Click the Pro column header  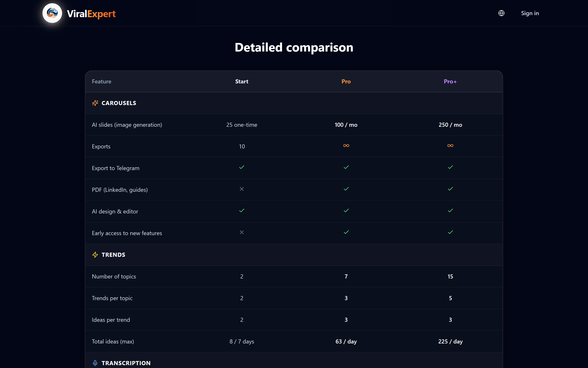coord(346,82)
